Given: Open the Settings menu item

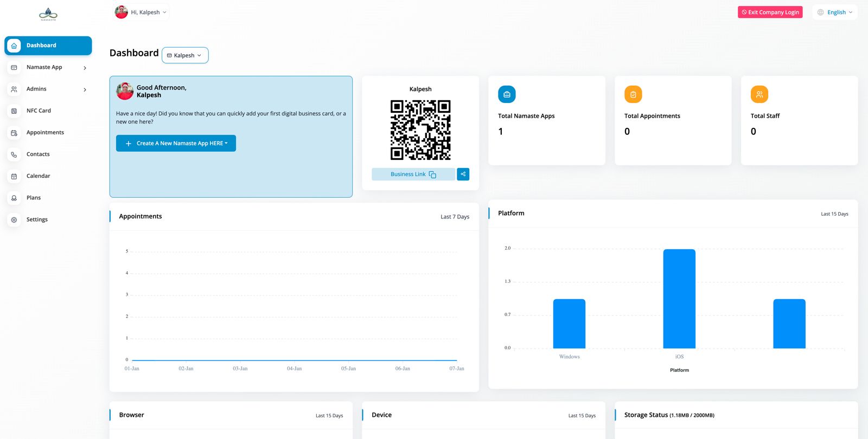Looking at the screenshot, I should pyautogui.click(x=48, y=219).
